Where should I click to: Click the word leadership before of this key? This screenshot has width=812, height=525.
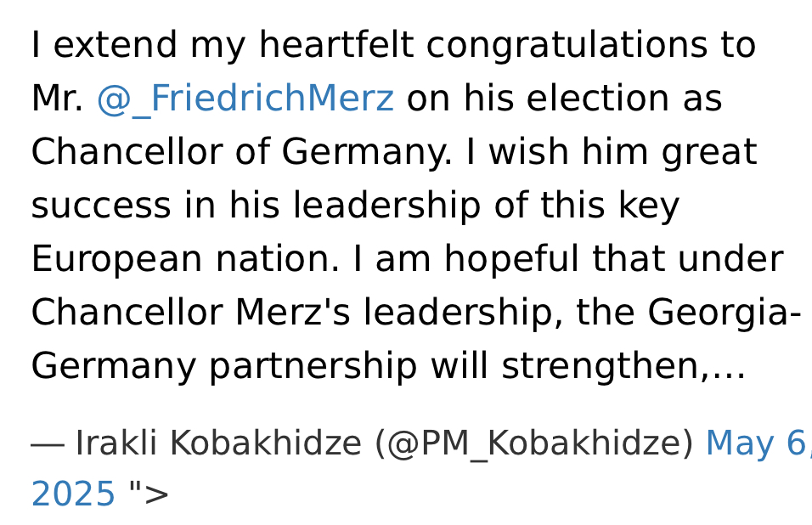tap(386, 206)
